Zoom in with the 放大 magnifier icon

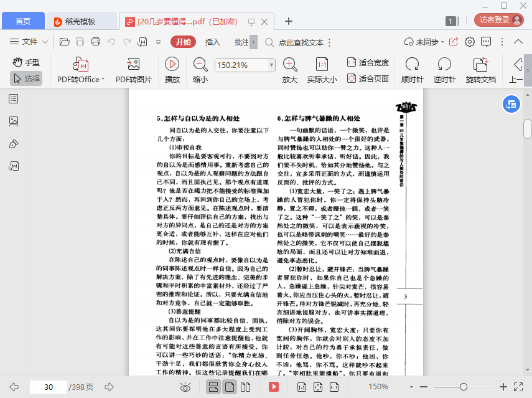click(x=289, y=64)
